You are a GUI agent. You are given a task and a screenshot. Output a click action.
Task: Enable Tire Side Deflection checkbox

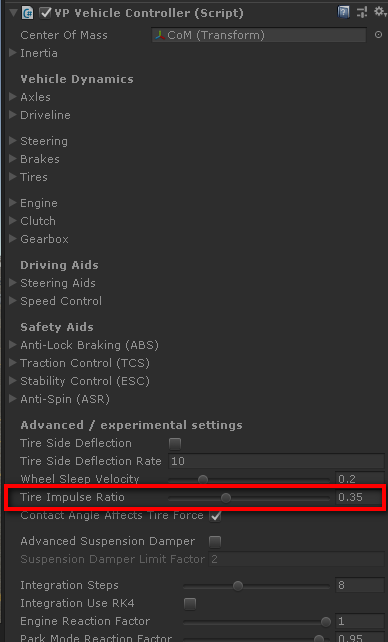coord(175,443)
